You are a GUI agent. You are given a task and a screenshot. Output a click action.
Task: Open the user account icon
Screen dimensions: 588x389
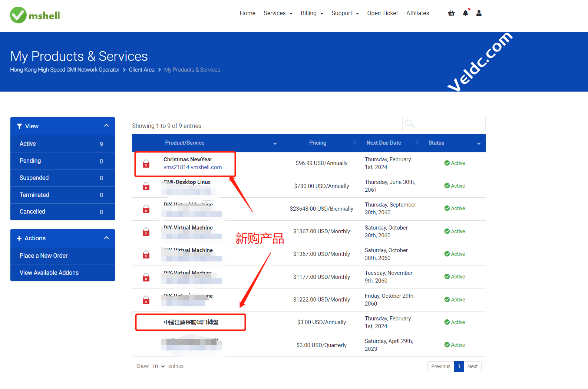click(x=479, y=13)
